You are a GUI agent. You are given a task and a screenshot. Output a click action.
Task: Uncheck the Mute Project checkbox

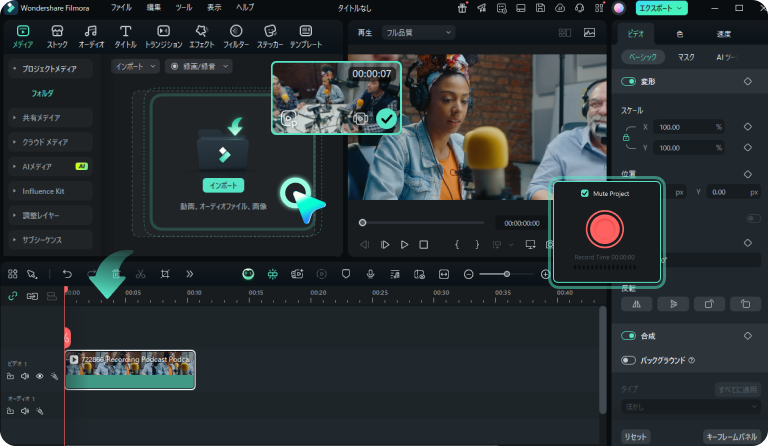[x=584, y=193]
